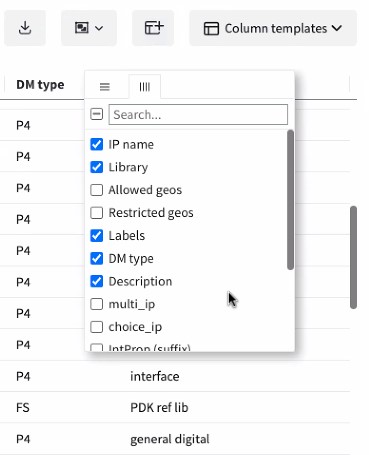
Task: Select the PDK ref lib cell
Action: pos(159,407)
